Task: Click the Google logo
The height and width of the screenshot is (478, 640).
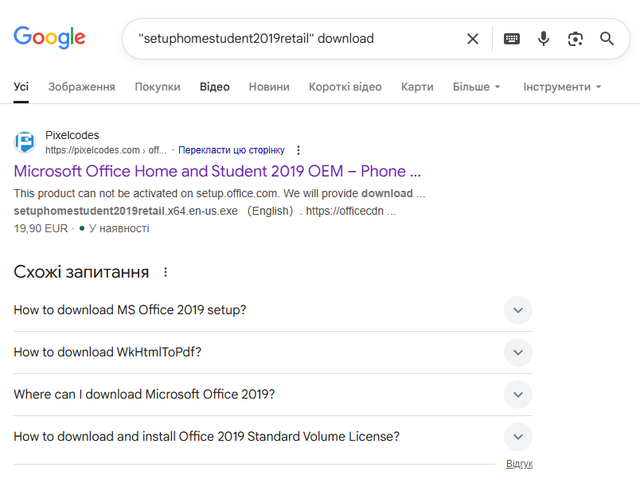Action: pyautogui.click(x=49, y=38)
